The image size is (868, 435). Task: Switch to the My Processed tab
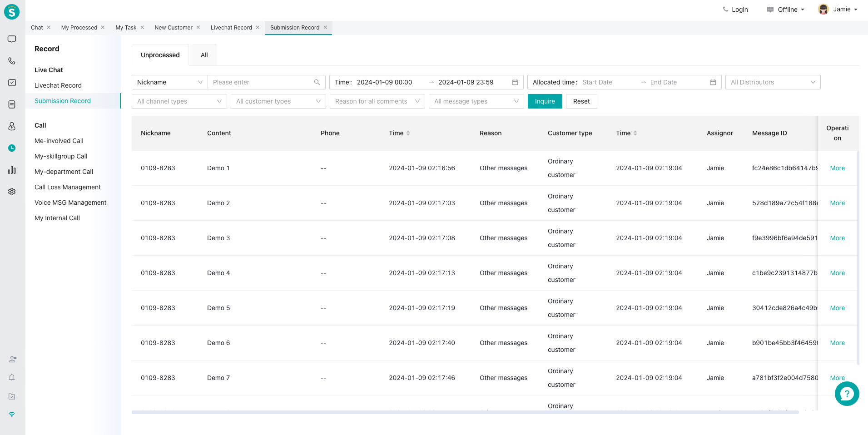tap(79, 27)
